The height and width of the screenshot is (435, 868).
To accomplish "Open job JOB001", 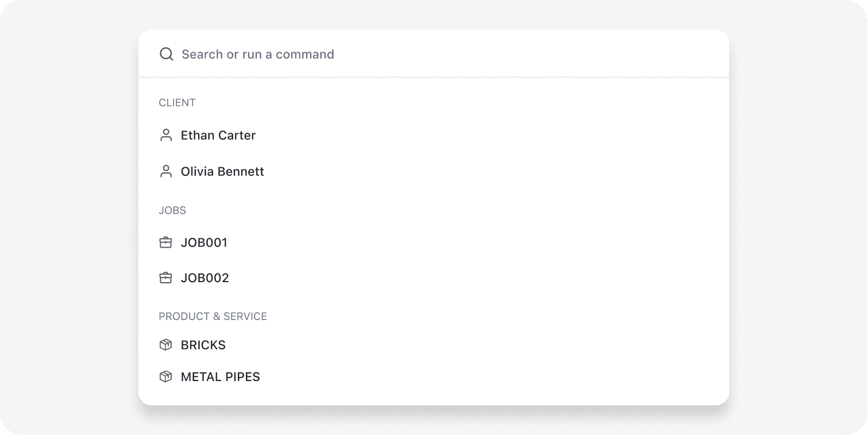I will tap(204, 242).
